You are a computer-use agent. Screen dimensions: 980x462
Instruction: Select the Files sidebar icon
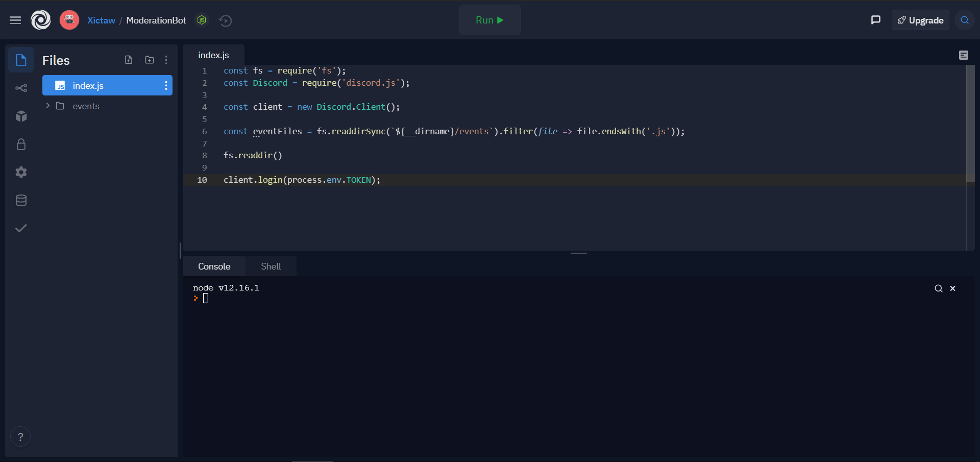coord(21,60)
